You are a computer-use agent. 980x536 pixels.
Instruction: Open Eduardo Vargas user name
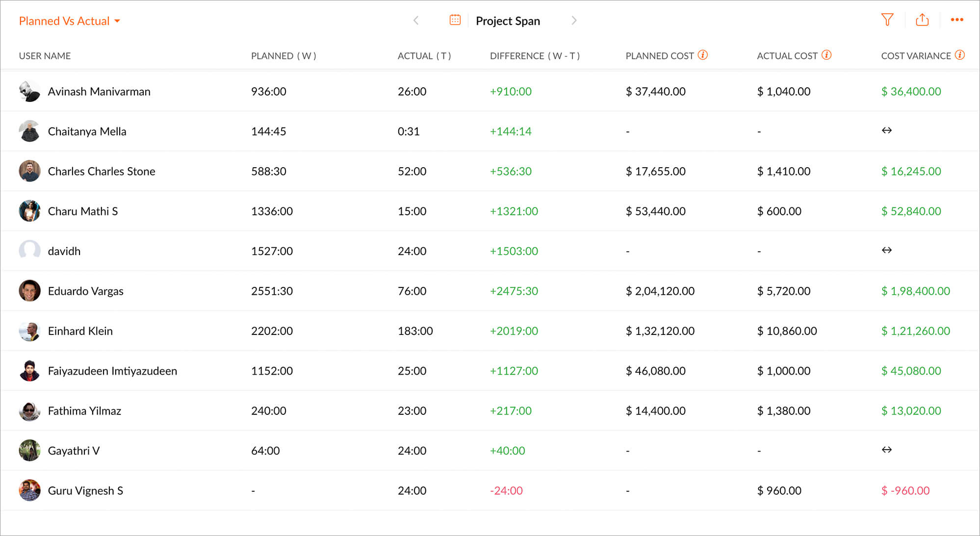click(x=85, y=291)
